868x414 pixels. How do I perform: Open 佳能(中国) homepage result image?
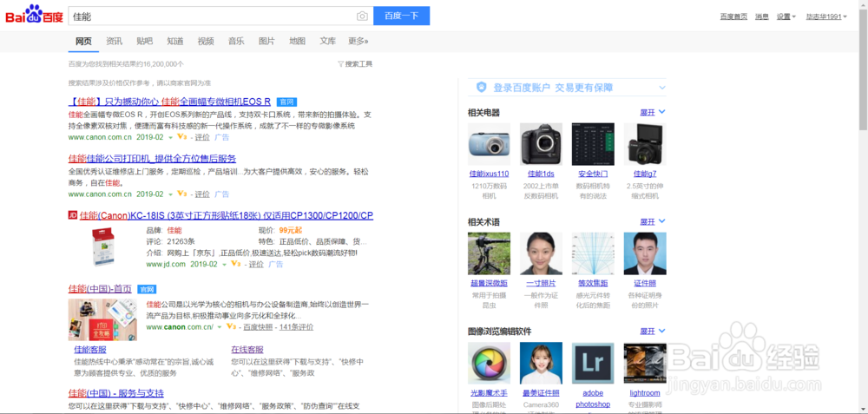click(x=102, y=320)
